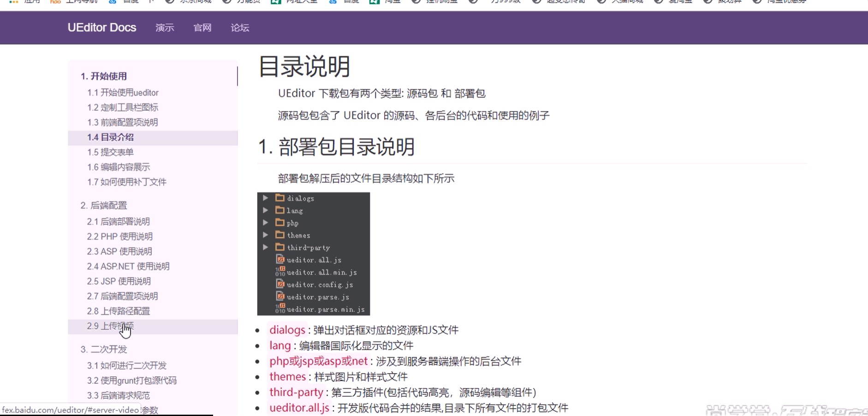Image resolution: width=868 pixels, height=416 pixels.
Task: Open 1.1 开始使用ueditor
Action: tap(123, 92)
